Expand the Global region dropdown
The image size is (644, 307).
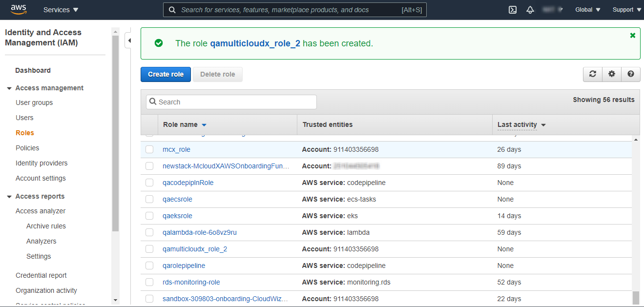(588, 10)
